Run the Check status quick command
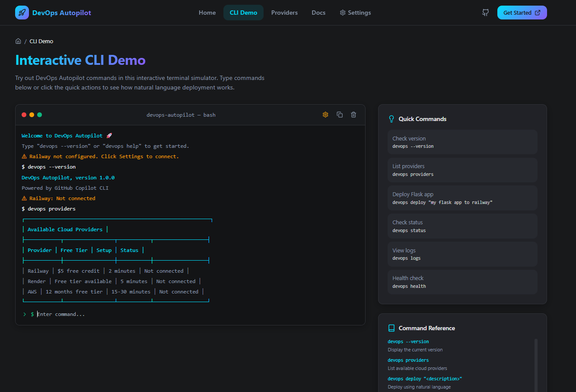This screenshot has height=392, width=576. click(x=462, y=226)
